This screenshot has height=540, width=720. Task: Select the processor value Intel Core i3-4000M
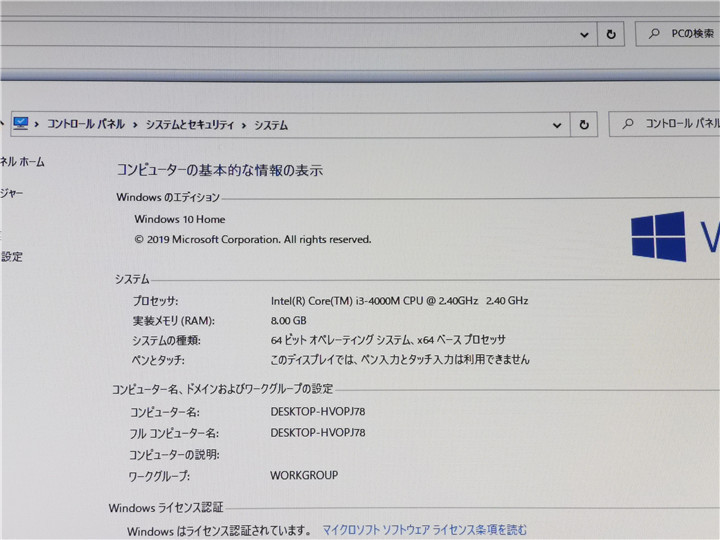[x=399, y=301]
